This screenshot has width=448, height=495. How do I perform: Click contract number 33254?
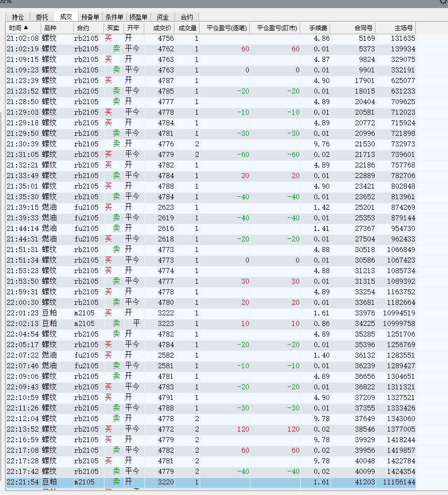(365, 292)
